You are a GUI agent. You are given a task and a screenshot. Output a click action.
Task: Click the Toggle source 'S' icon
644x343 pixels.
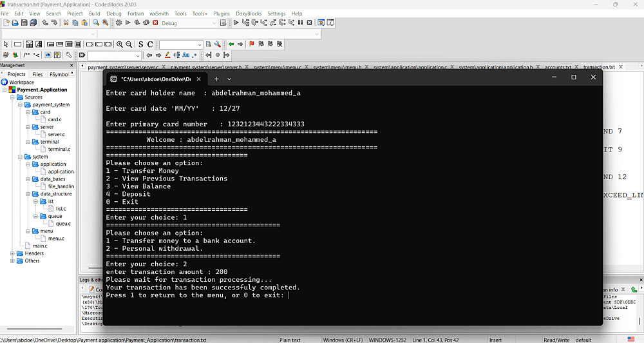point(141,44)
